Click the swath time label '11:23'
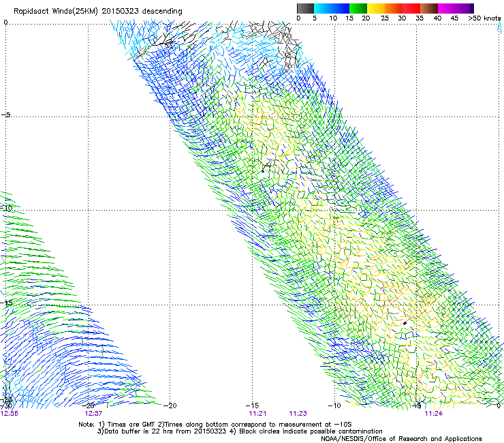 click(298, 414)
